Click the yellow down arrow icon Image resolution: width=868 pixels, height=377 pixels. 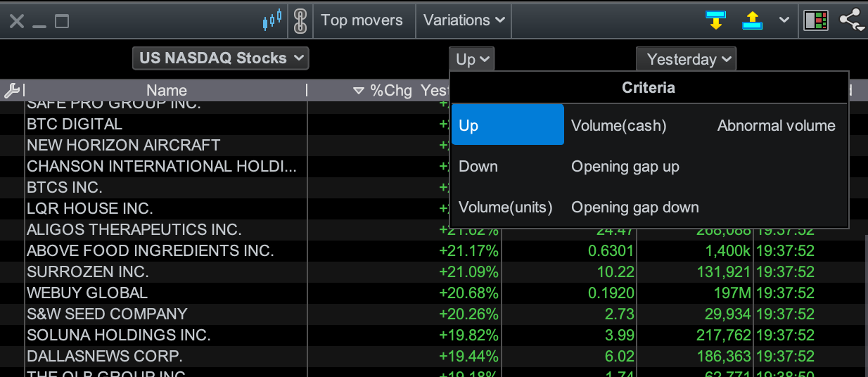tap(715, 20)
